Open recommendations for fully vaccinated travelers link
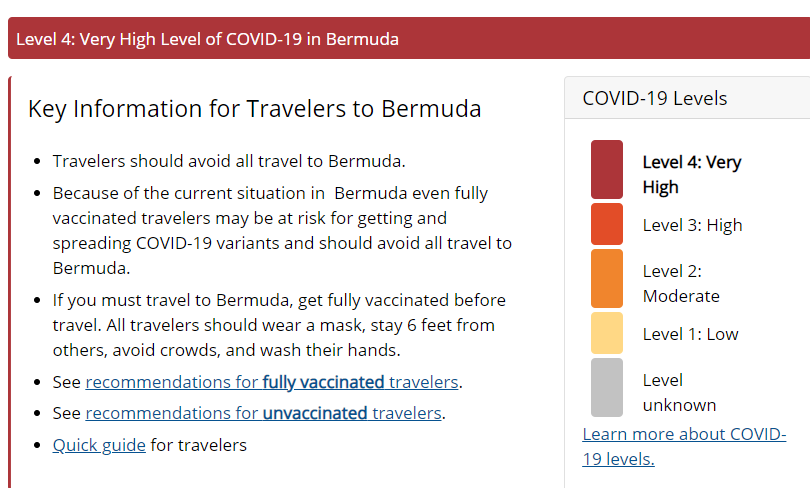810x488 pixels. [273, 382]
